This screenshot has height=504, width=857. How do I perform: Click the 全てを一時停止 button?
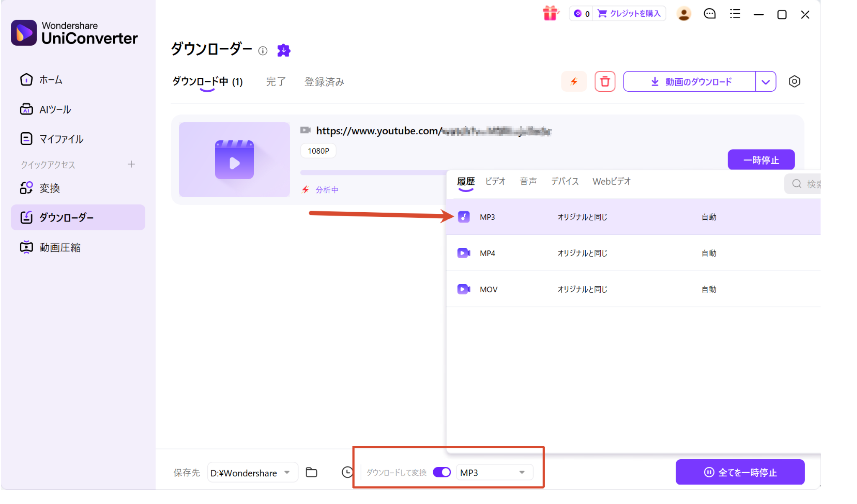pyautogui.click(x=740, y=472)
